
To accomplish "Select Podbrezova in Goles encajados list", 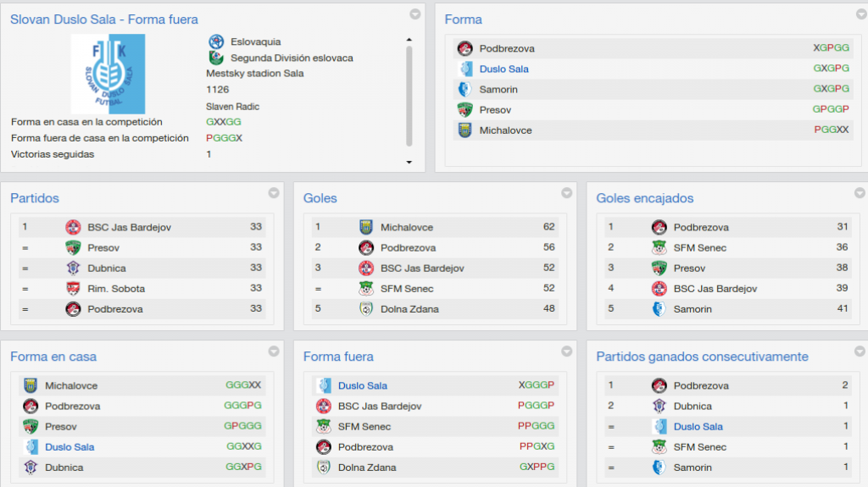I will pyautogui.click(x=701, y=227).
